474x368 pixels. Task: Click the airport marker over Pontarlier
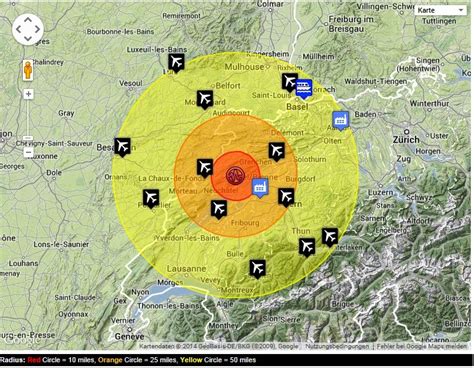point(151,198)
